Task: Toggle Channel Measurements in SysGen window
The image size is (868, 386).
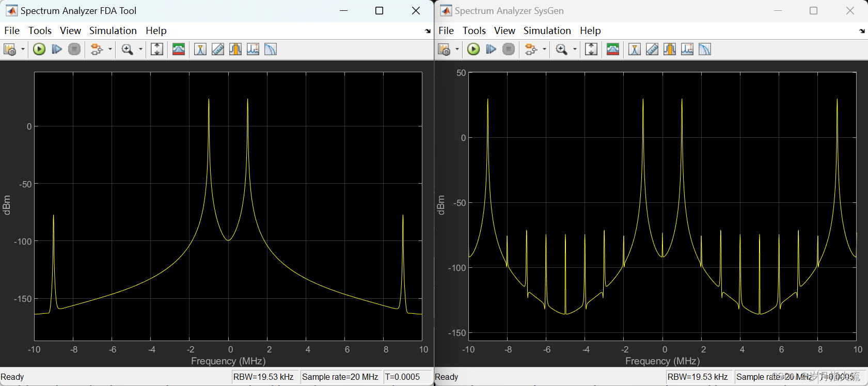Action: (x=670, y=50)
